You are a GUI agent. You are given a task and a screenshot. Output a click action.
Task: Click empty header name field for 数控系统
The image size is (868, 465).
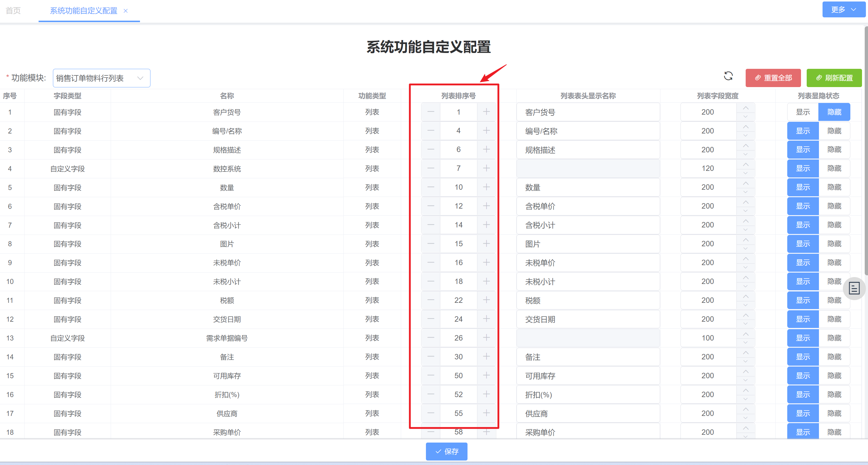pos(588,168)
